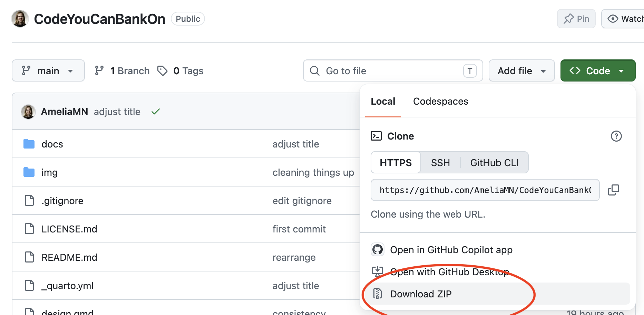644x315 pixels.
Task: Click the LICENSE.md file icon
Action: pyautogui.click(x=29, y=229)
